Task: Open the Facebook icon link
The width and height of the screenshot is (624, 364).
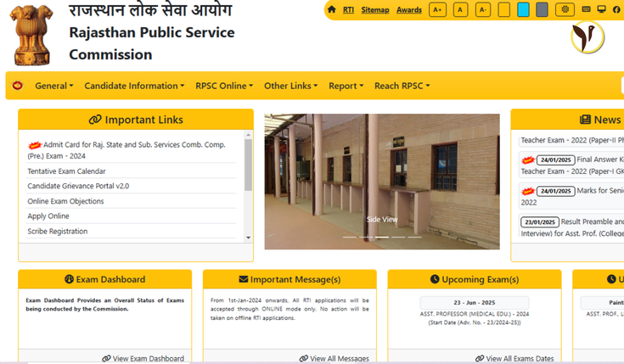Action: (616, 9)
